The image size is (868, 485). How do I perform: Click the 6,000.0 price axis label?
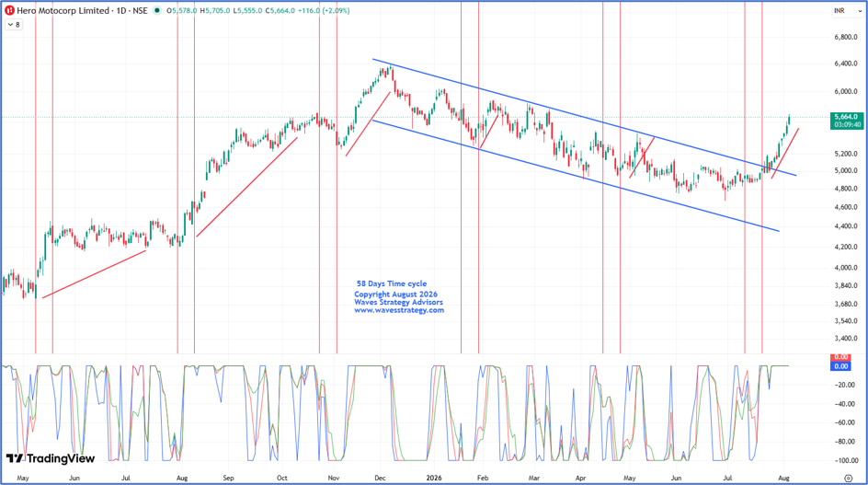847,91
